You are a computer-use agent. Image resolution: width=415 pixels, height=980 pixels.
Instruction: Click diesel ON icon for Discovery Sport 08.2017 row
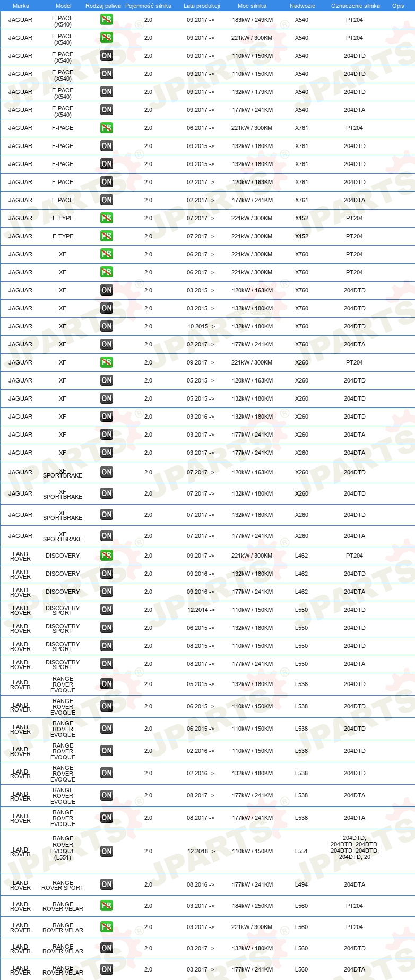click(107, 664)
